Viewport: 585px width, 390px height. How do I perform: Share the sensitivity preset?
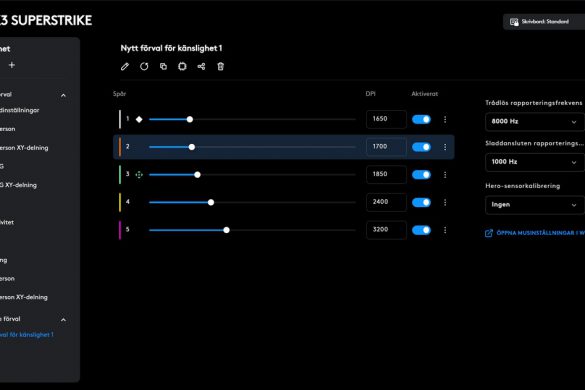(x=201, y=66)
